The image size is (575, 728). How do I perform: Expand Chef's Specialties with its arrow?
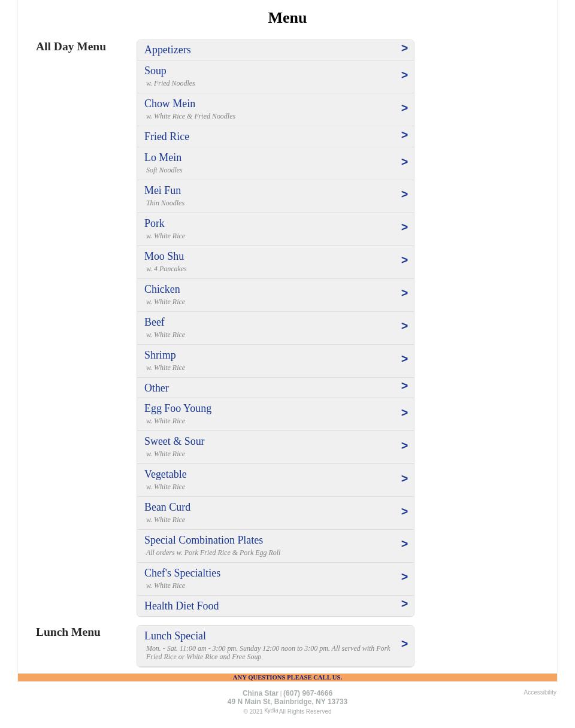click(404, 577)
